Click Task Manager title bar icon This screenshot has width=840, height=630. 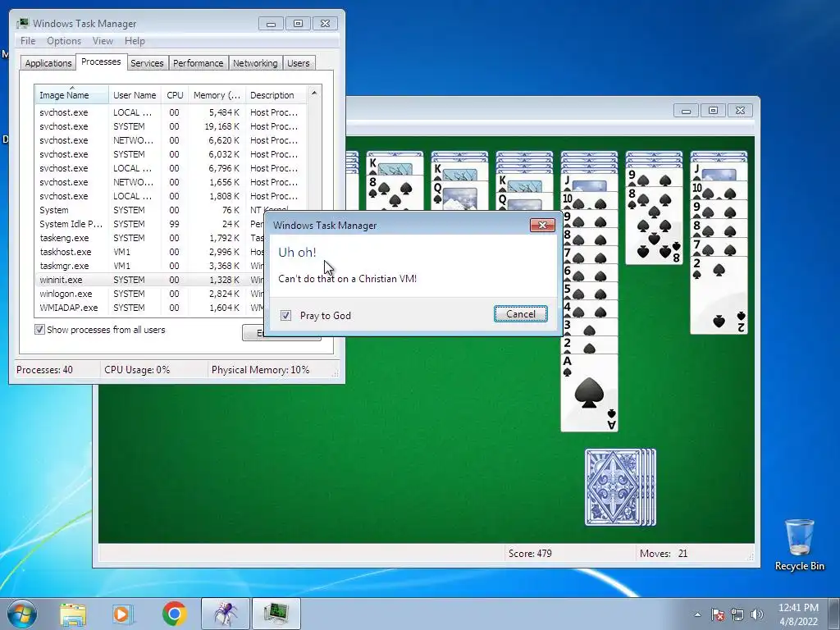pyautogui.click(x=22, y=23)
